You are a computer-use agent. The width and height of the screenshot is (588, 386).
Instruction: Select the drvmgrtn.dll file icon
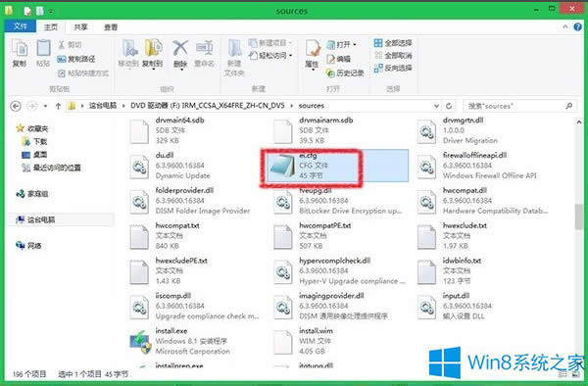(x=426, y=131)
